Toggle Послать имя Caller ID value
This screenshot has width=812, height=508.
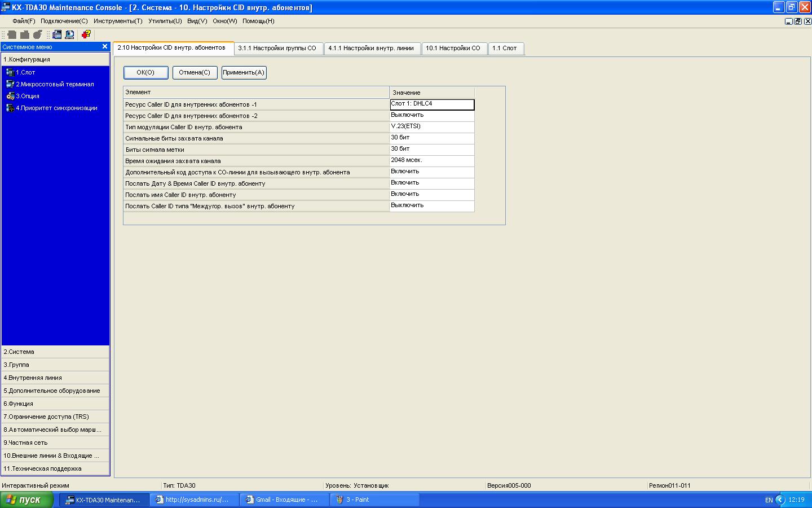[432, 195]
